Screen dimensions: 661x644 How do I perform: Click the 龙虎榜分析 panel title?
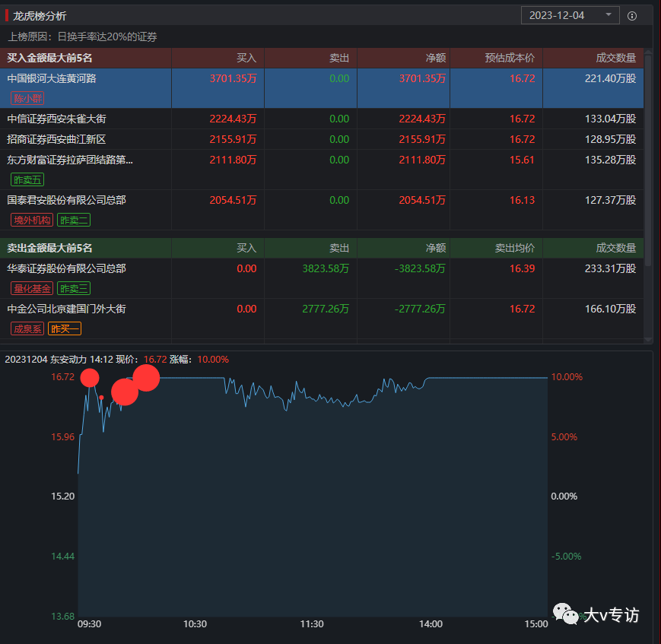[40, 17]
